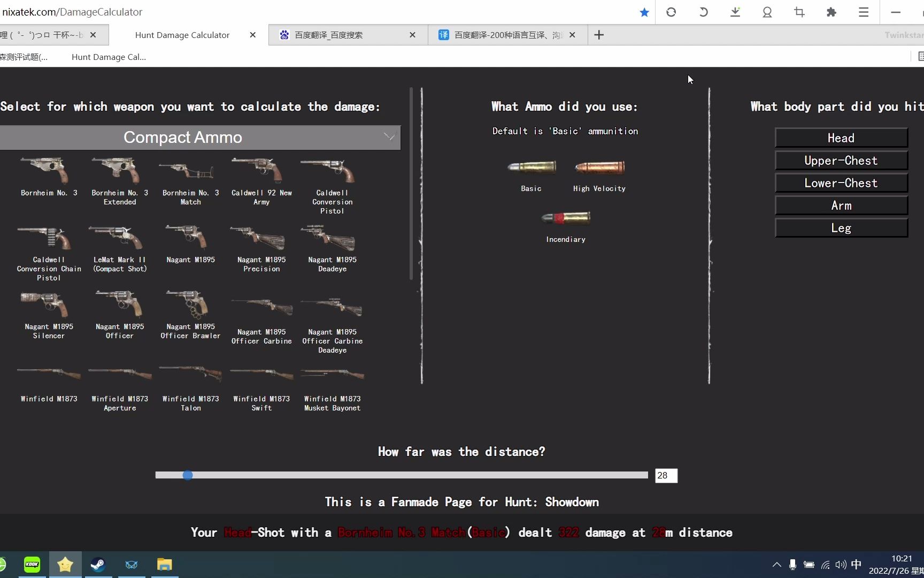Select the Bornheim No. 3 pistol
Image resolution: width=924 pixels, height=578 pixels.
pyautogui.click(x=49, y=177)
